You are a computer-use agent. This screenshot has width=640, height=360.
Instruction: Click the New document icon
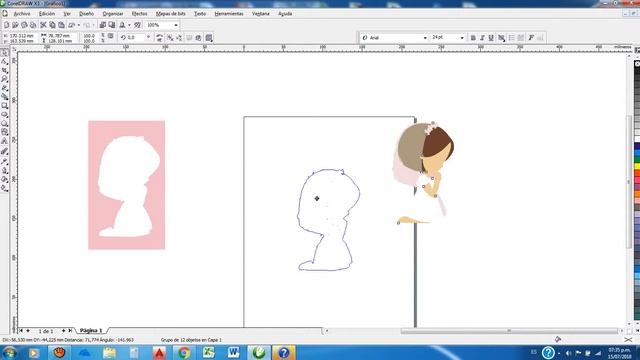(x=6, y=25)
